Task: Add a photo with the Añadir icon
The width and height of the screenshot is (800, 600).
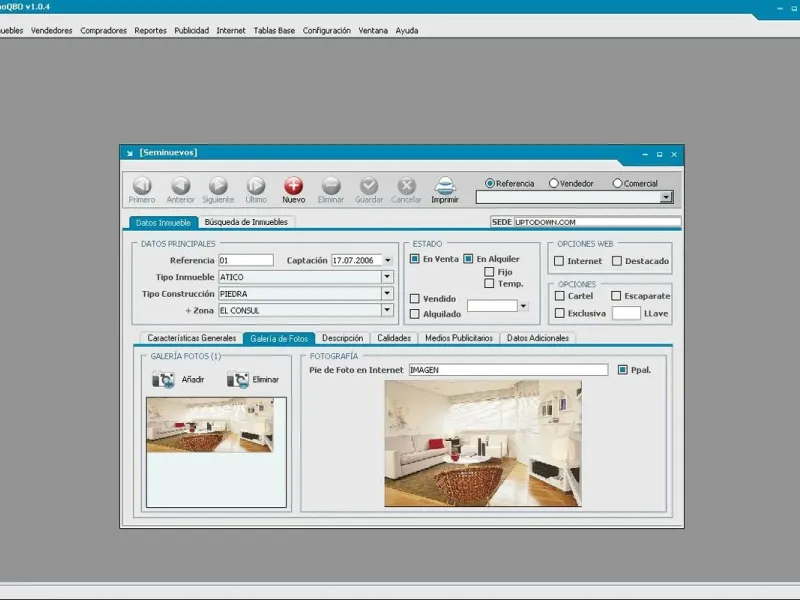Action: (x=163, y=379)
